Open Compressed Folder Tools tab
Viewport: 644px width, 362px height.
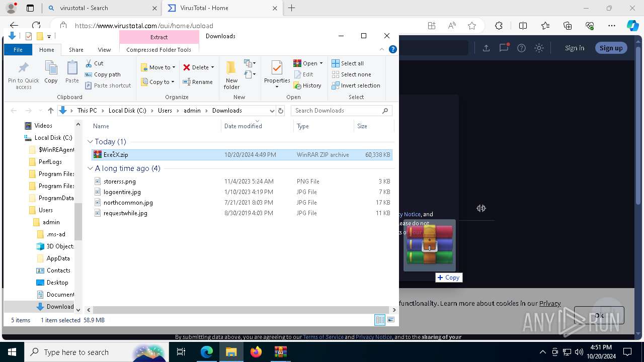click(x=159, y=50)
